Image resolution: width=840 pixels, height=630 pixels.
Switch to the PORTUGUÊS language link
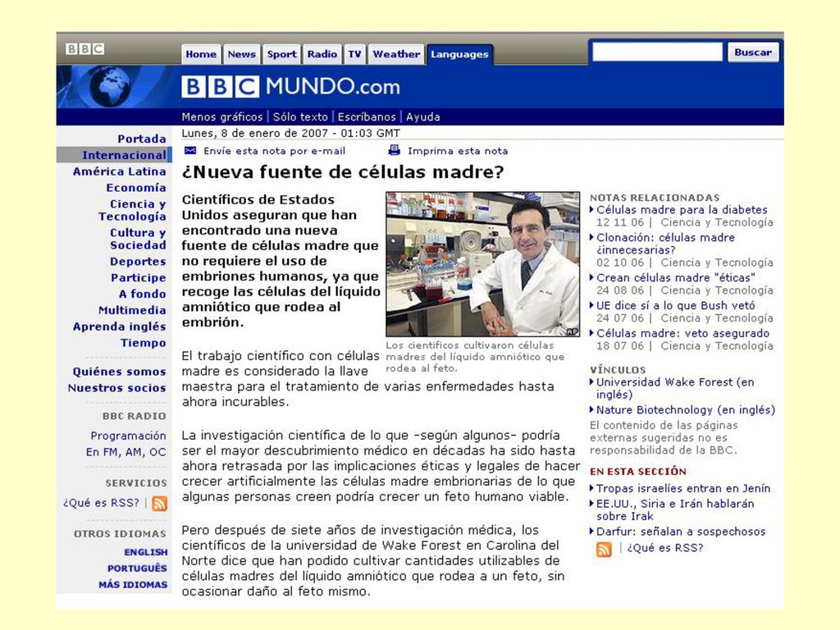pyautogui.click(x=137, y=568)
